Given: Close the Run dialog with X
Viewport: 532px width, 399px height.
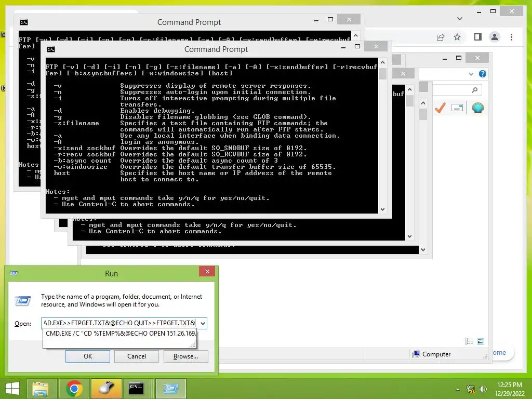Looking at the screenshot, I should click(x=207, y=271).
